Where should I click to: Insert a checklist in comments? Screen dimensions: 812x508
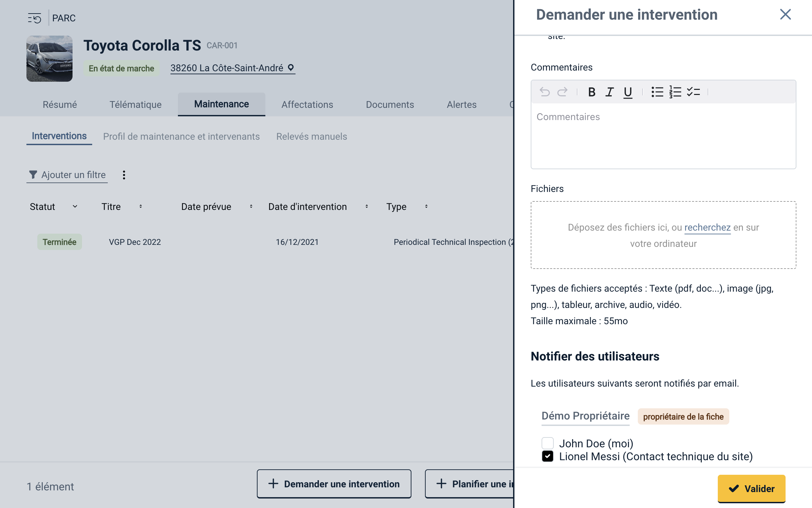tap(693, 92)
